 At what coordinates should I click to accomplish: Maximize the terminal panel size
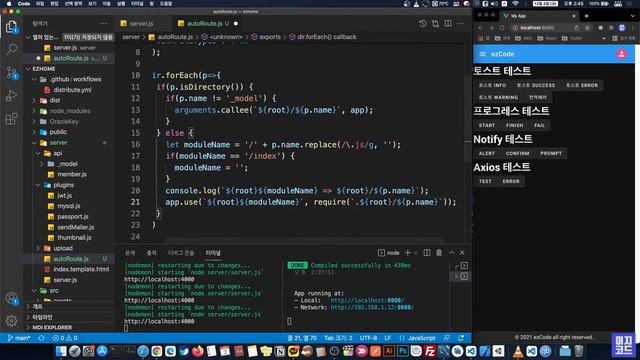pyautogui.click(x=451, y=253)
